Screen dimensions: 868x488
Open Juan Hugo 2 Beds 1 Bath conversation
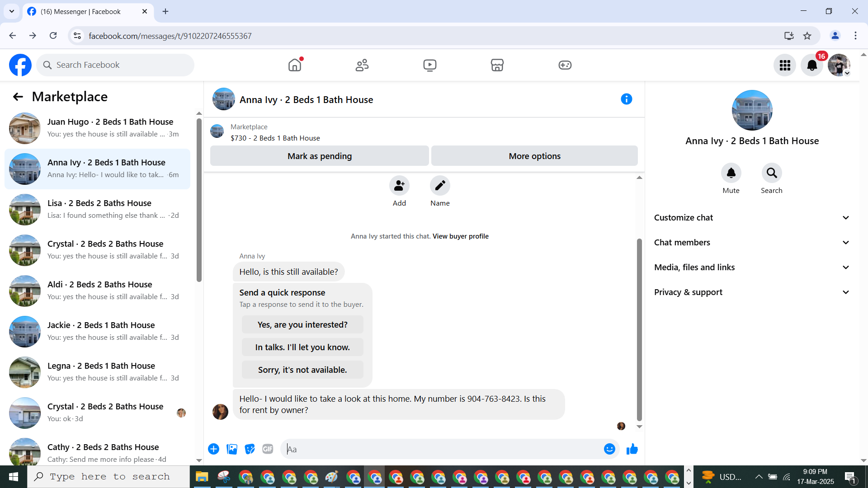(x=97, y=128)
